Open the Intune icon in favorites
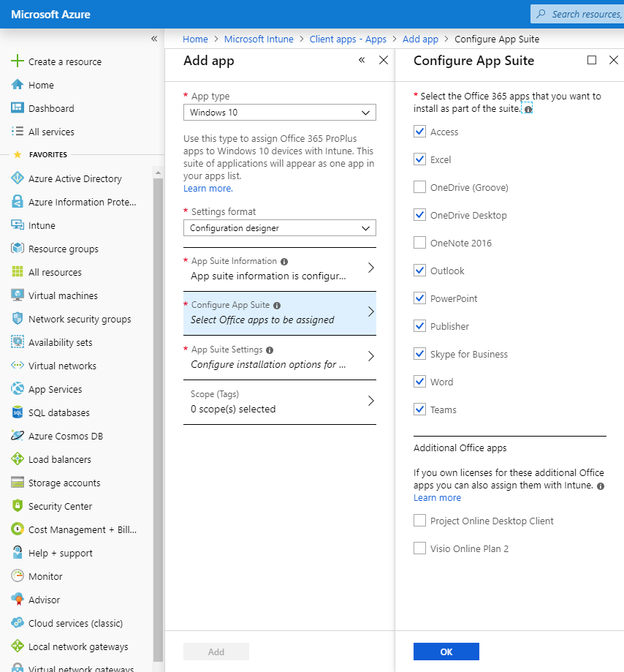 tap(18, 225)
